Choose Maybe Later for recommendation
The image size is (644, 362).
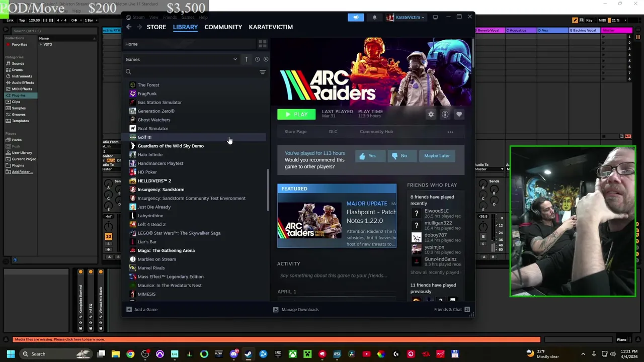[437, 156]
